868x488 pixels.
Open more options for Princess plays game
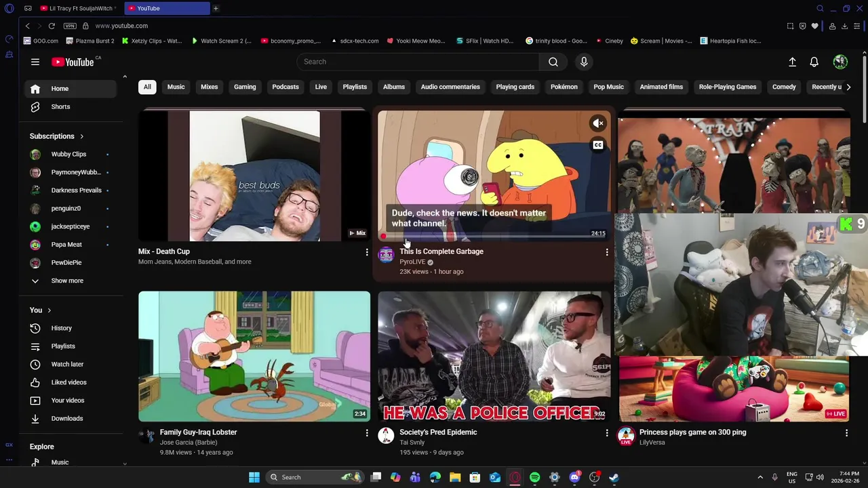tap(846, 432)
